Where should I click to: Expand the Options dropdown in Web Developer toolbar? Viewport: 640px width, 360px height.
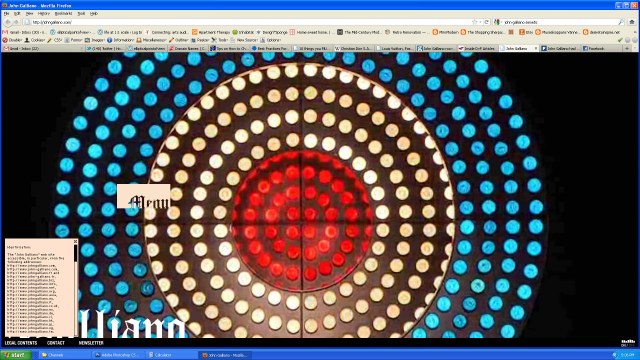tap(270, 40)
